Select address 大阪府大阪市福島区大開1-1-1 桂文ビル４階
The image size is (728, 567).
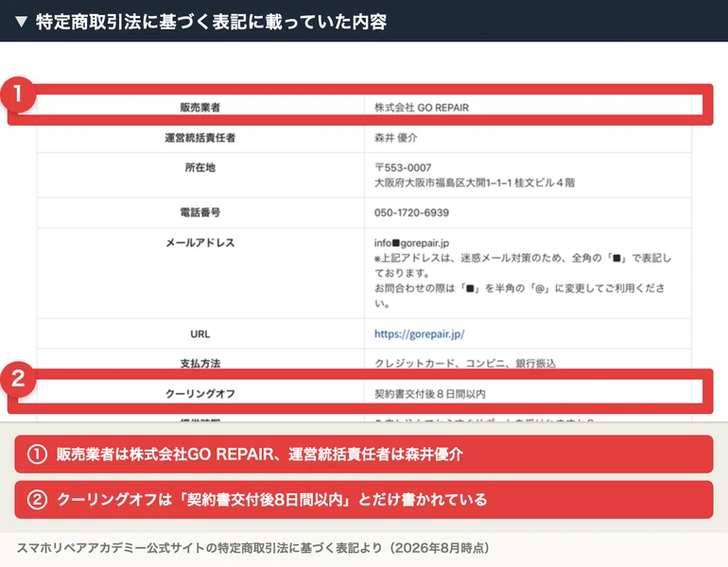(x=475, y=182)
